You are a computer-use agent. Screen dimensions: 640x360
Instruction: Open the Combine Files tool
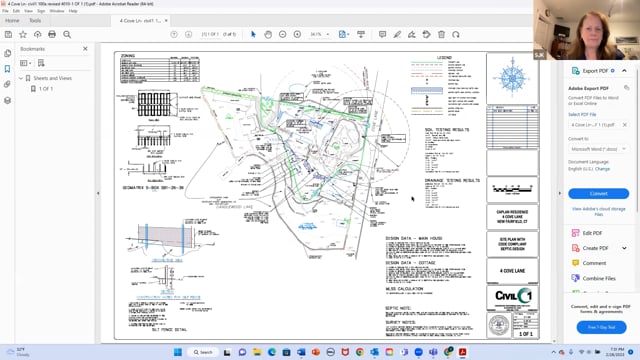coord(599,278)
